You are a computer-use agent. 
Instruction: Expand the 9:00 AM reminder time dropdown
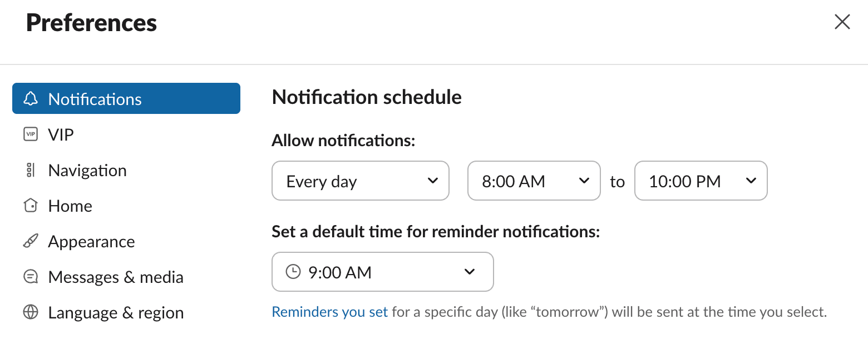382,272
